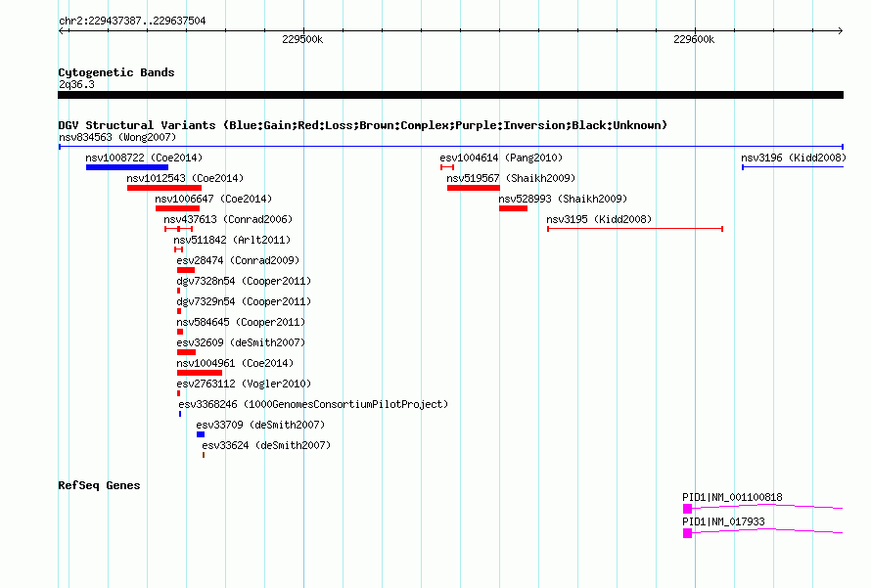The image size is (871, 588).
Task: Click the right arrow end of ruler
Action: click(840, 31)
